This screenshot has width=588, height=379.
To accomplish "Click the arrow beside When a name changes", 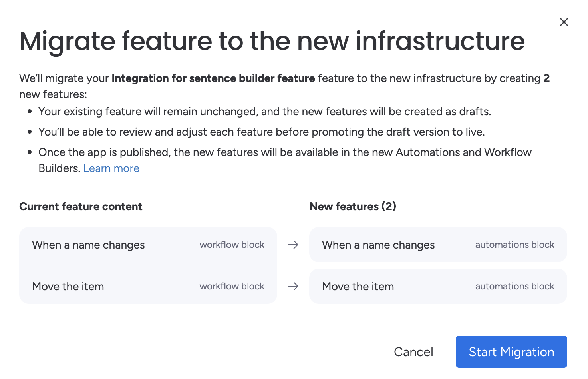I will (x=293, y=245).
